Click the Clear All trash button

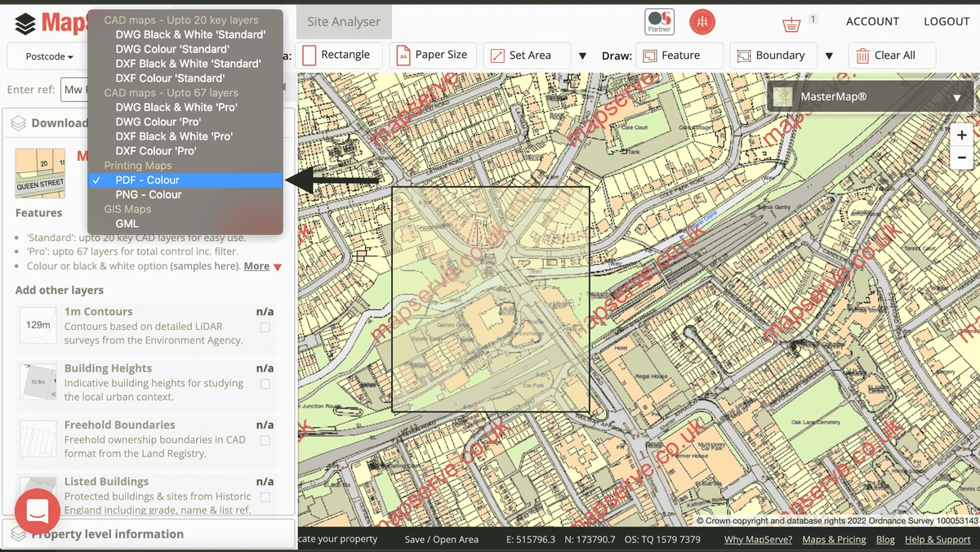point(893,56)
